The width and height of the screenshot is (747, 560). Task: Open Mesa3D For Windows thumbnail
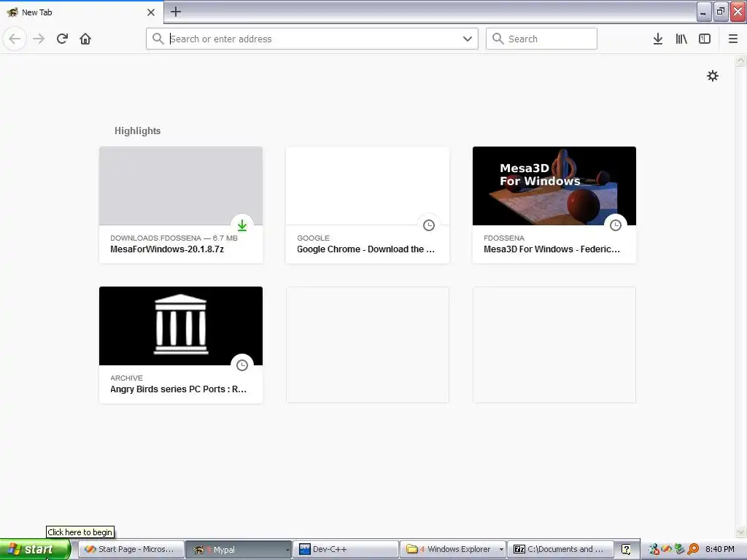coord(554,186)
